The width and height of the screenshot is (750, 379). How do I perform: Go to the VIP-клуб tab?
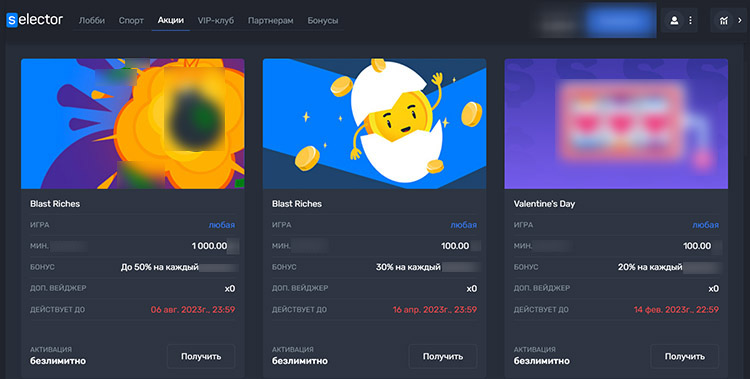pos(216,21)
